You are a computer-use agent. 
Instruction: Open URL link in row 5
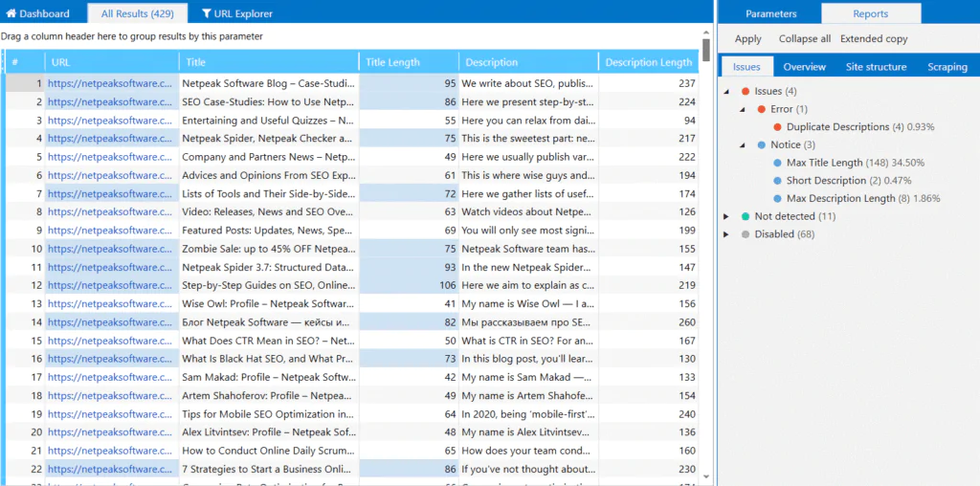pos(110,157)
